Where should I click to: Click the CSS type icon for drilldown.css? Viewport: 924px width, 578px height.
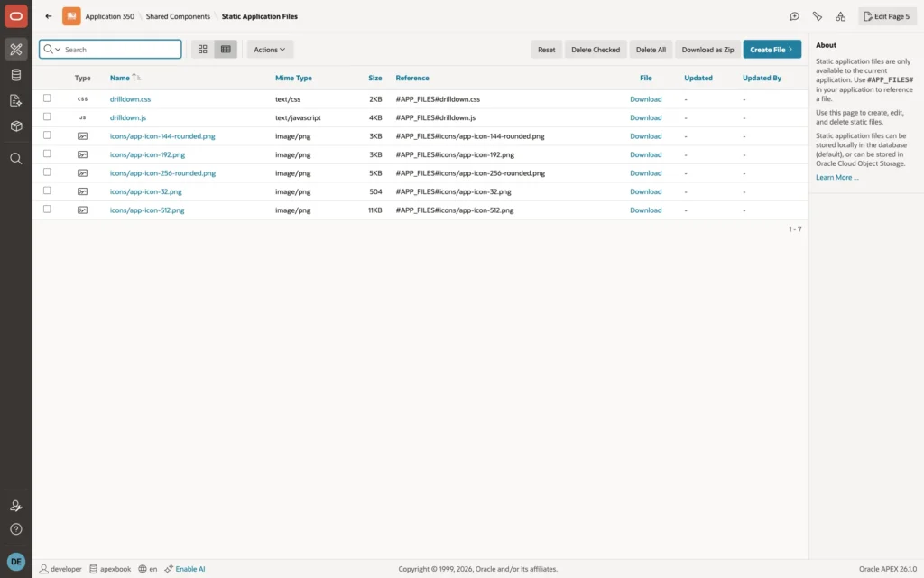tap(82, 99)
